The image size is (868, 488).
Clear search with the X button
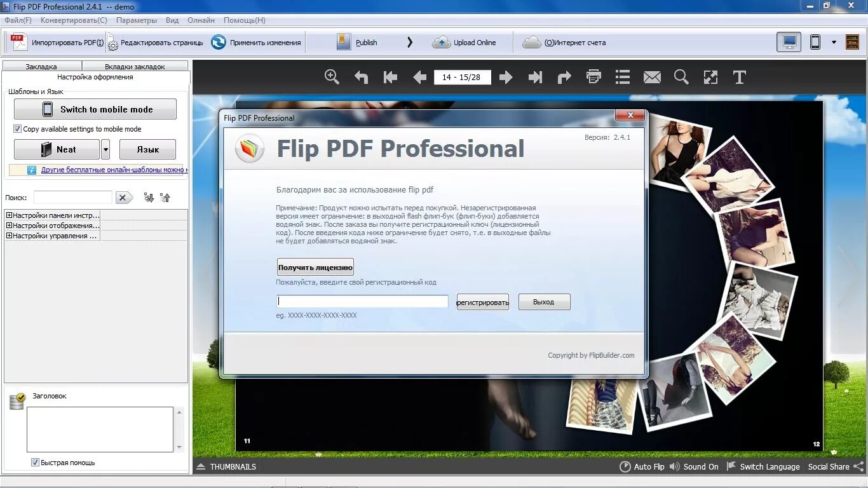[124, 198]
